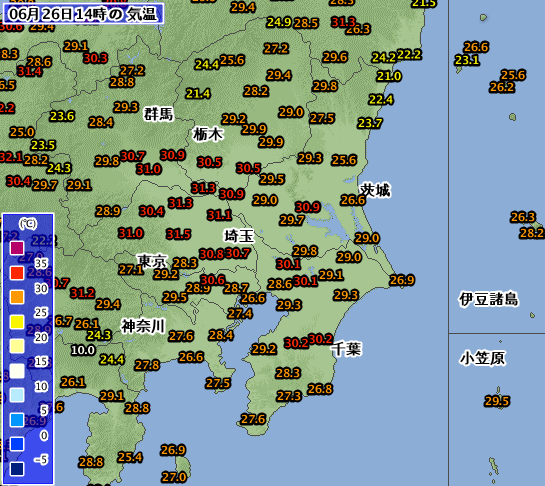545x486 pixels.
Task: Click the 28.5 temperature reading
Action: (306, 23)
